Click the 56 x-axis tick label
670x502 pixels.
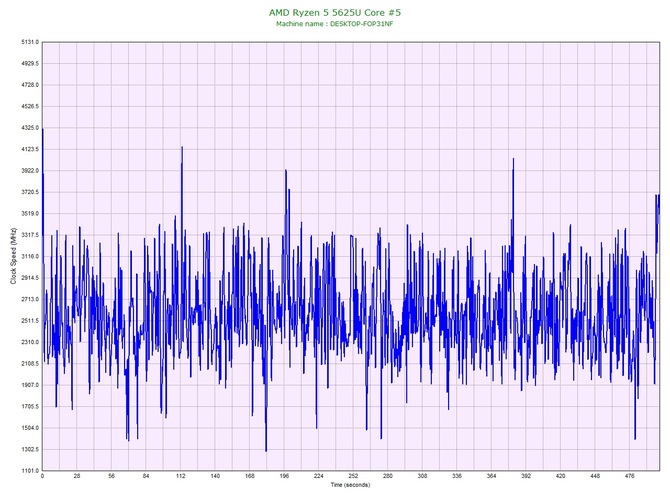(x=112, y=476)
